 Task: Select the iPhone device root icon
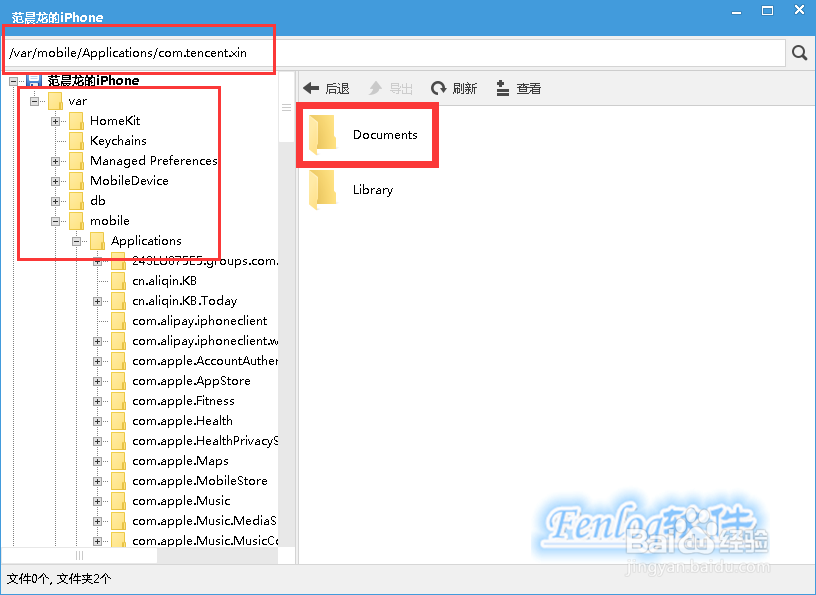[34, 81]
